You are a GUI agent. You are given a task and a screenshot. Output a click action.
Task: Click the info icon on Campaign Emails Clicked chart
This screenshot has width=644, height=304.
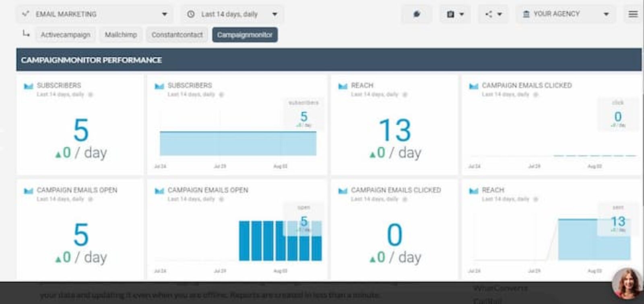click(x=536, y=94)
